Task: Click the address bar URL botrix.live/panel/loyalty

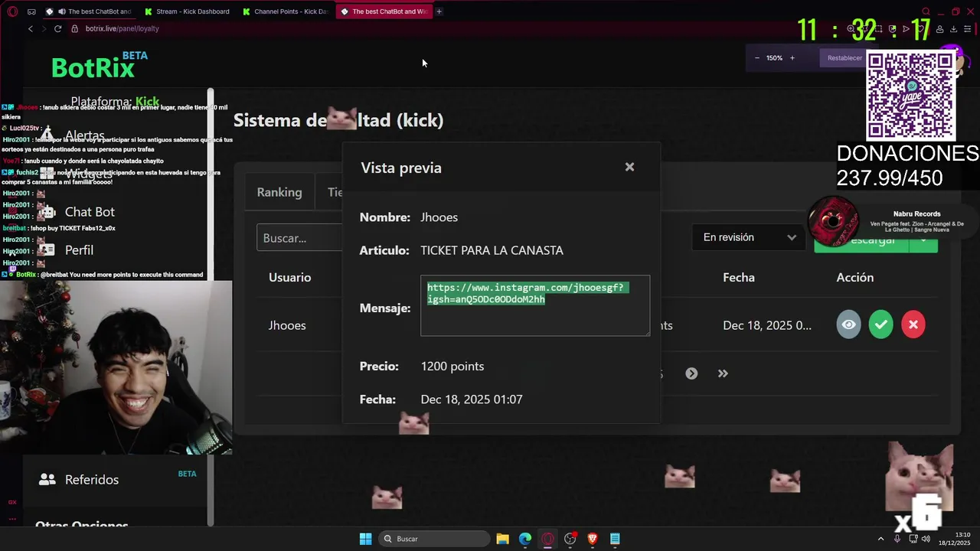Action: [x=122, y=28]
